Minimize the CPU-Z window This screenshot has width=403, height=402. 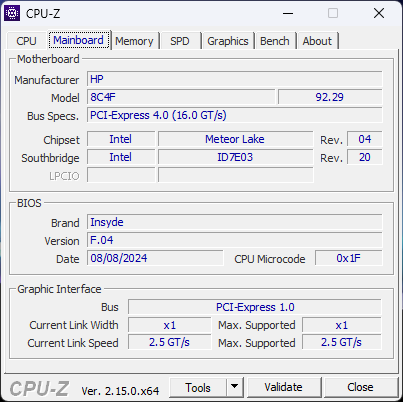288,14
